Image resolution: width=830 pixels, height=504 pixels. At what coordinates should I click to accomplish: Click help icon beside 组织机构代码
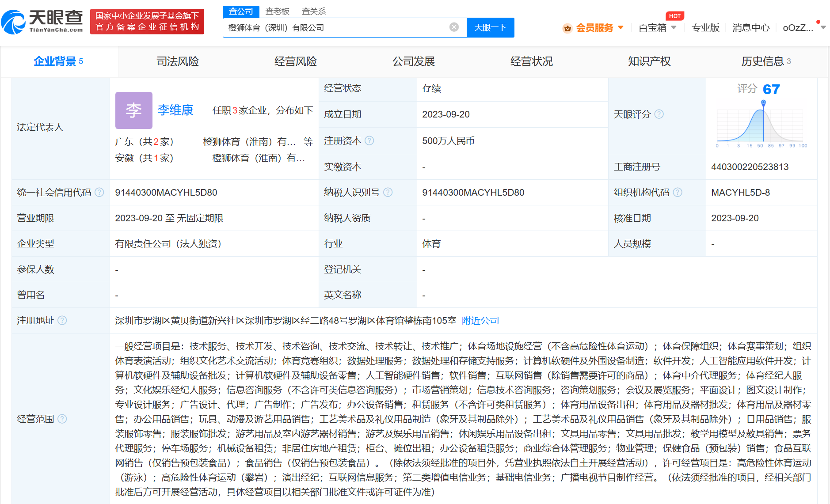[678, 193]
